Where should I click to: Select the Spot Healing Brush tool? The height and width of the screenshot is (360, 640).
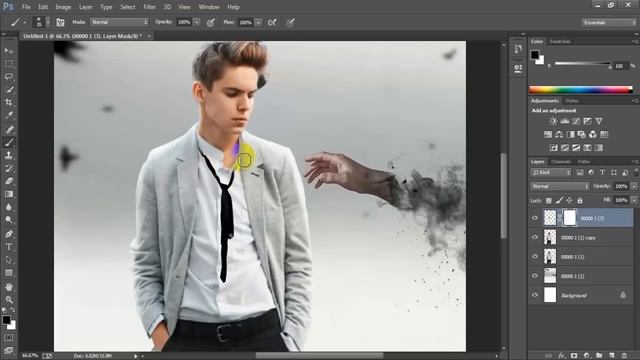pyautogui.click(x=9, y=129)
